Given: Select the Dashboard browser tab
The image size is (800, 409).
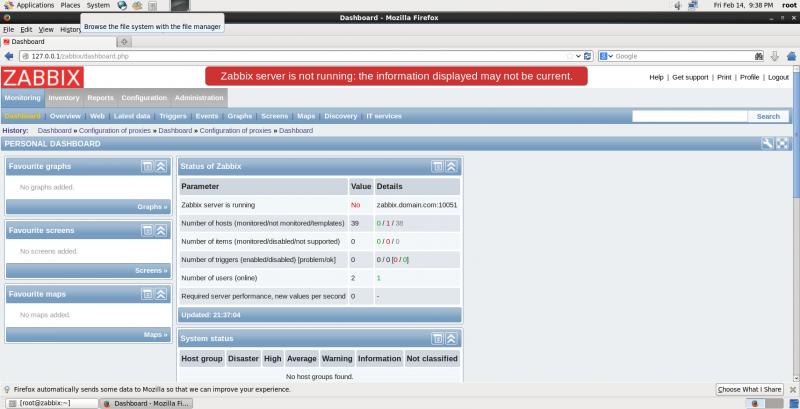Looking at the screenshot, I should (x=59, y=42).
